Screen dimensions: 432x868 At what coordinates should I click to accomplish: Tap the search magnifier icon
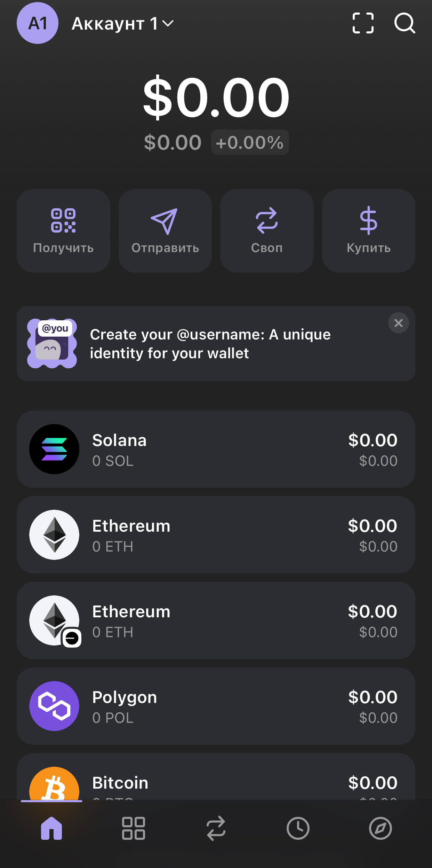[405, 23]
